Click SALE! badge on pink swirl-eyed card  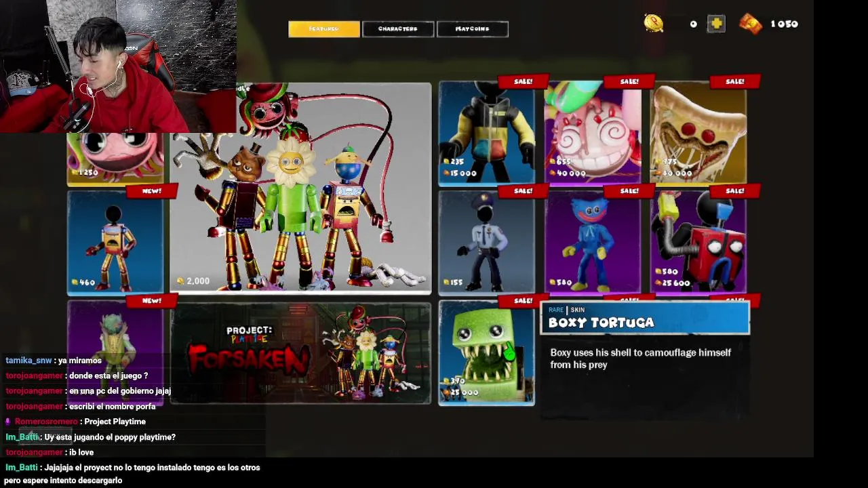coord(629,81)
